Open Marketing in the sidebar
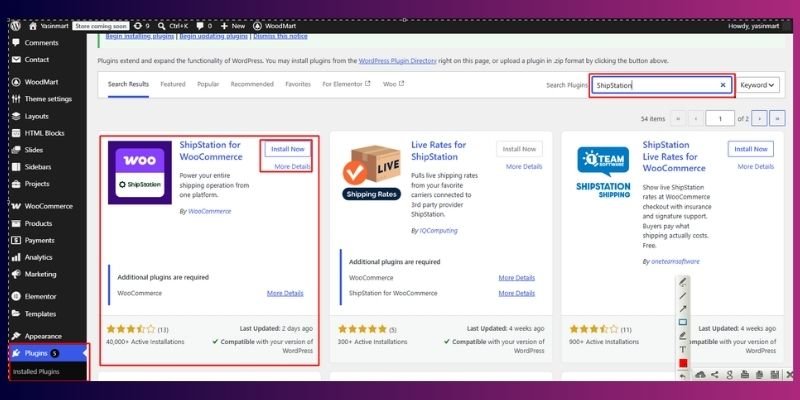The width and height of the screenshot is (800, 400). (40, 274)
